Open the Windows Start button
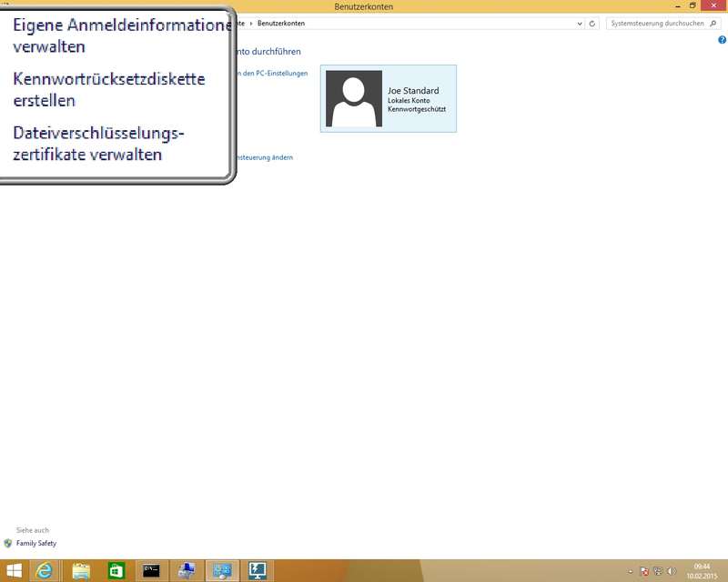This screenshot has width=728, height=582. (x=14, y=570)
